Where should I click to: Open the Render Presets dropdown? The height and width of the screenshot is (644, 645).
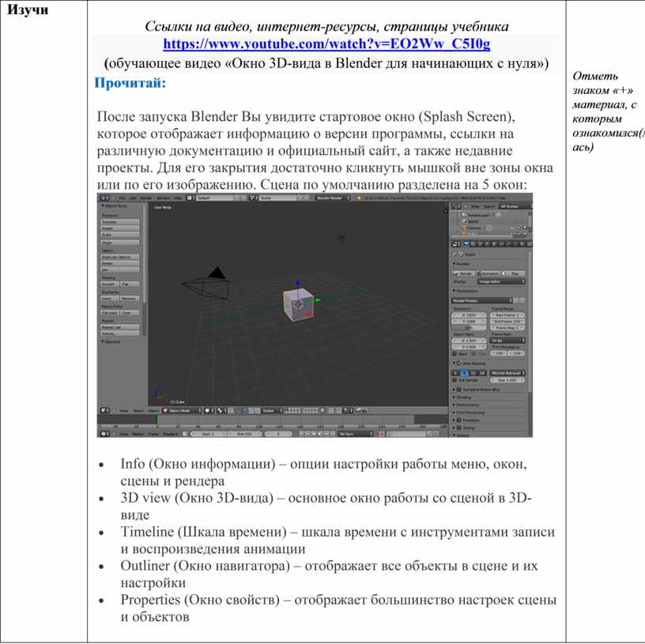click(x=482, y=300)
